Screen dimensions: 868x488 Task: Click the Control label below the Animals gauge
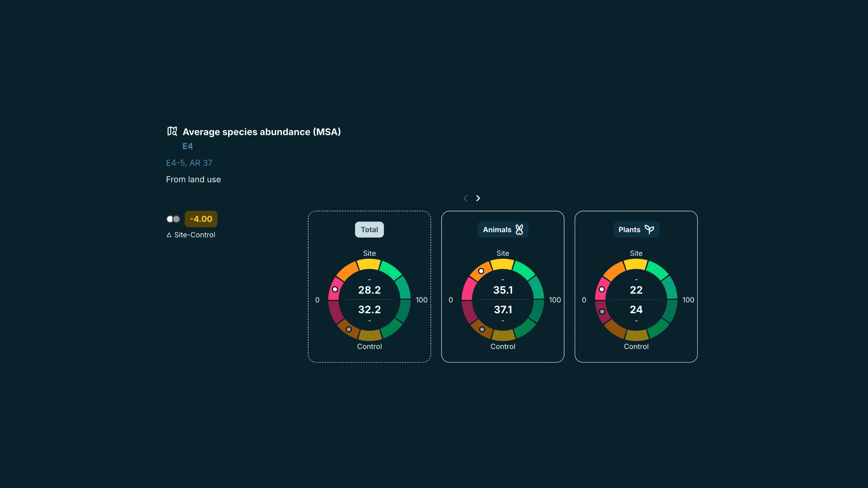(x=503, y=346)
